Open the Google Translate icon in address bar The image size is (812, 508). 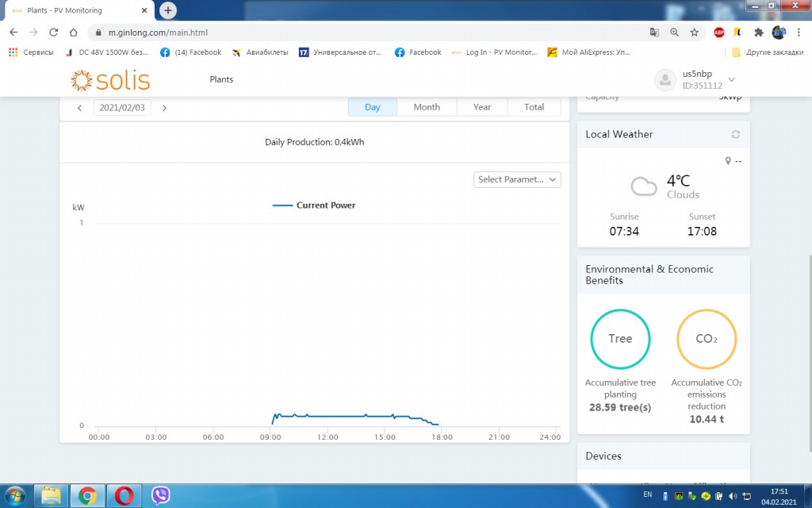pos(654,33)
